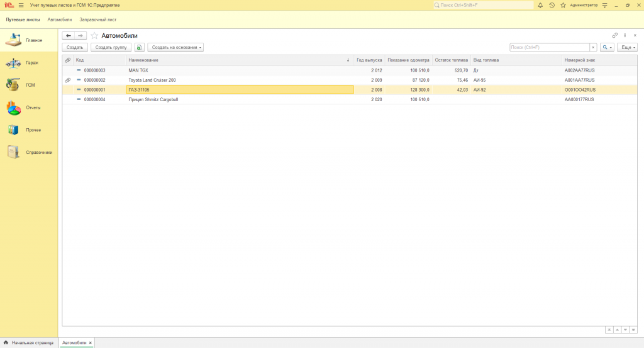Open Автомобили in the top menu
The image size is (644, 348).
pyautogui.click(x=60, y=19)
